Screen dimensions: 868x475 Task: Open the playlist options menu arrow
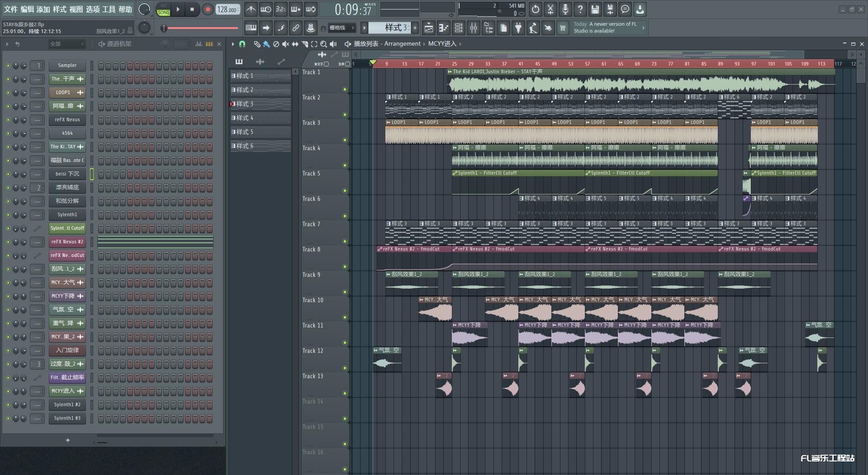[233, 44]
